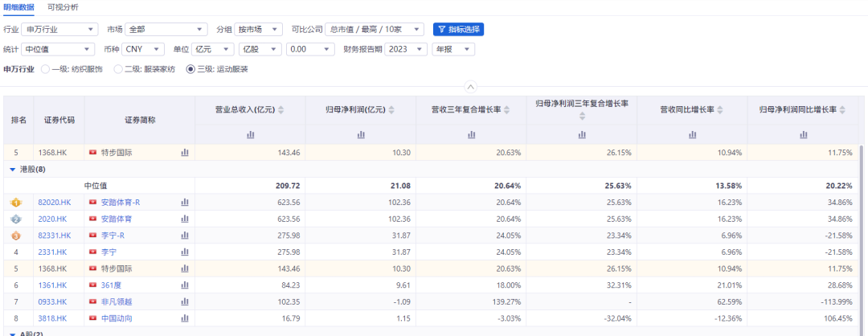Screen dimensions: 868x336
Task: Click bar chart icon in pinned 特步国际 top row
Action: click(185, 152)
